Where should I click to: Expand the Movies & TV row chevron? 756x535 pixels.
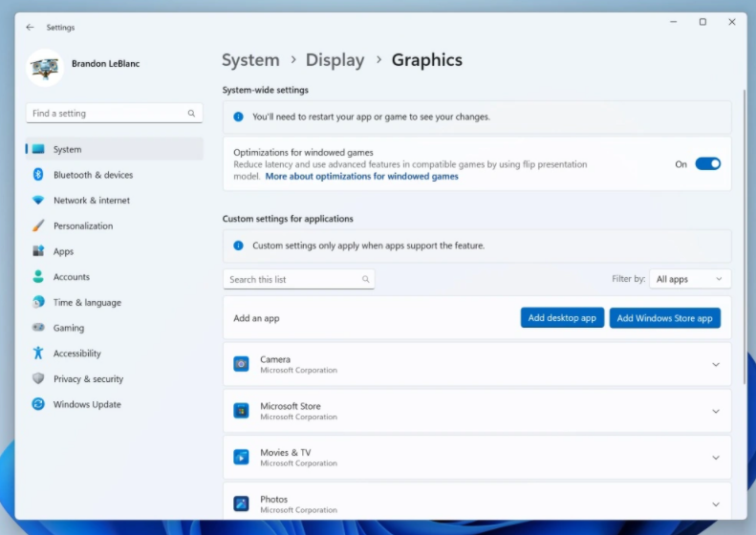[716, 458]
